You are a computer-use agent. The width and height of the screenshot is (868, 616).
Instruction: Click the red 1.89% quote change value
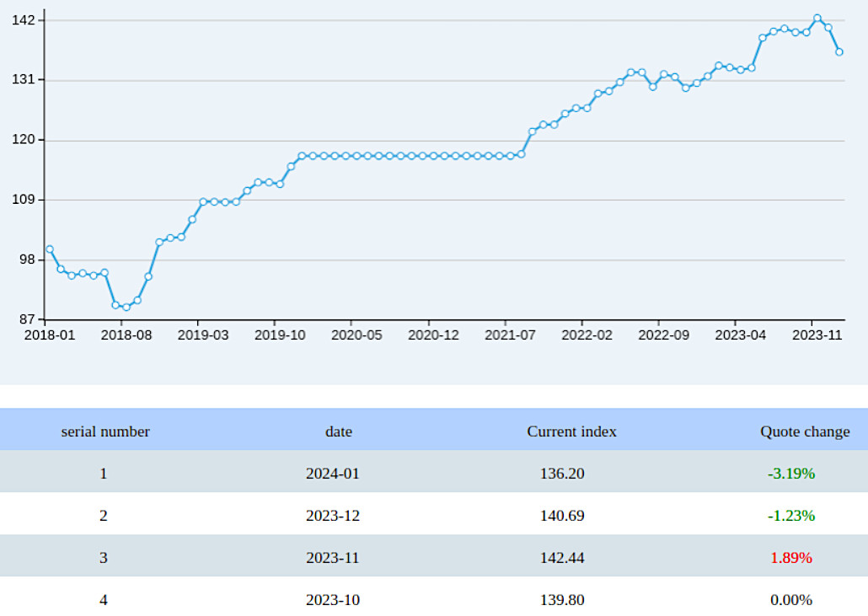(x=792, y=558)
